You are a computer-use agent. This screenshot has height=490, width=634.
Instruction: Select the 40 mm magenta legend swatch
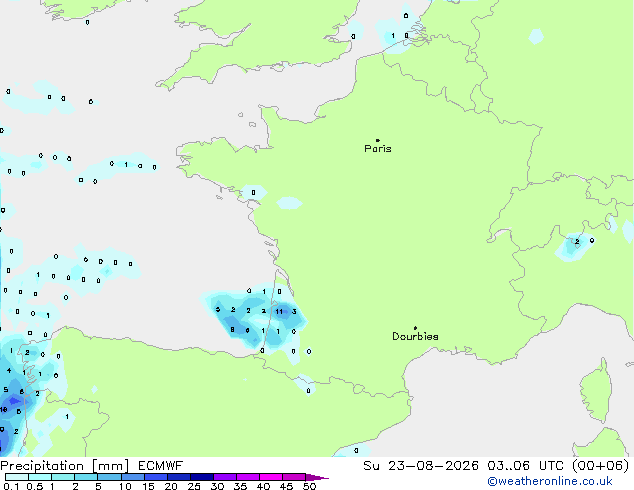(x=271, y=477)
